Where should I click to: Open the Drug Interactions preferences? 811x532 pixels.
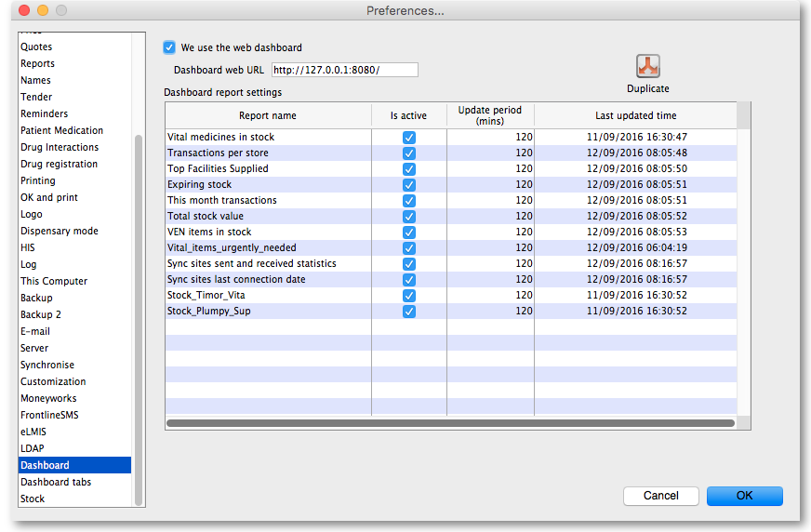pyautogui.click(x=60, y=147)
